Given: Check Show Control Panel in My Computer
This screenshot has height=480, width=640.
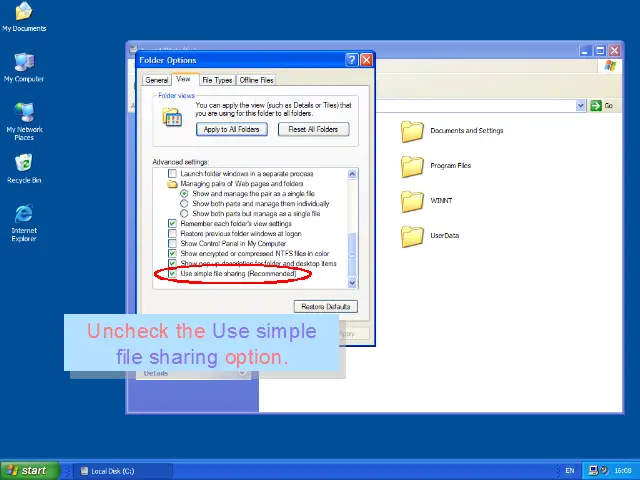Looking at the screenshot, I should pos(172,243).
